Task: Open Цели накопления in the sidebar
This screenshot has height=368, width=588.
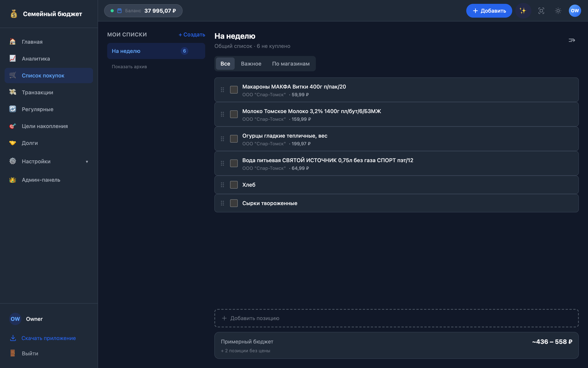Action: [49, 126]
